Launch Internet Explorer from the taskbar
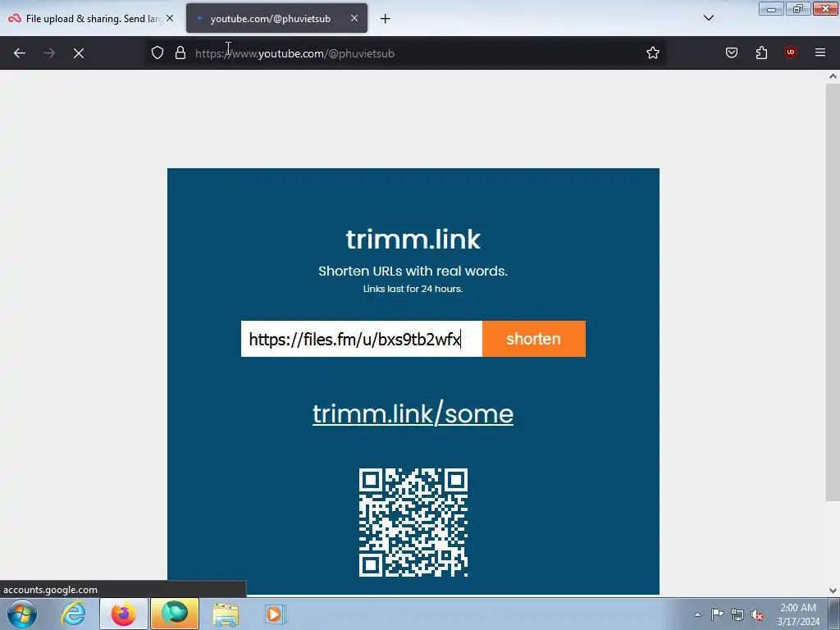The image size is (840, 630). [x=73, y=614]
